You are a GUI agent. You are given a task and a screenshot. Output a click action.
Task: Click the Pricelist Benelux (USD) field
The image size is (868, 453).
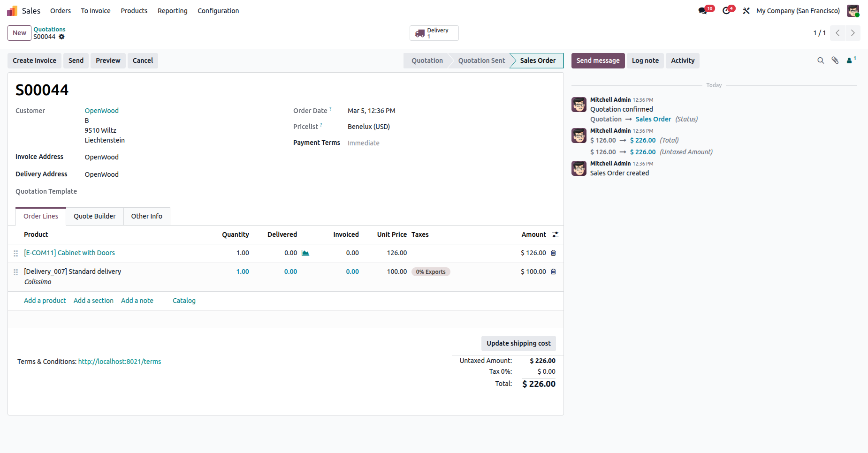(x=369, y=127)
